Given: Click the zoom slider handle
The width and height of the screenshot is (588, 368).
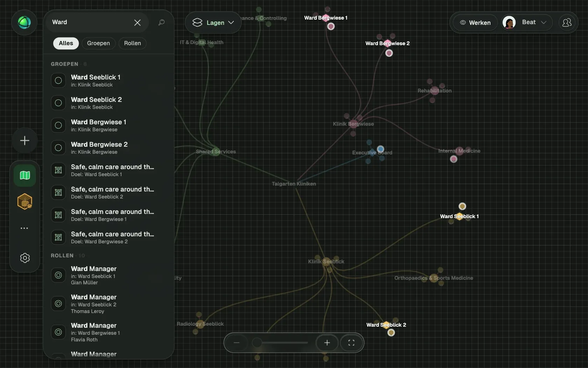Looking at the screenshot, I should tap(257, 343).
